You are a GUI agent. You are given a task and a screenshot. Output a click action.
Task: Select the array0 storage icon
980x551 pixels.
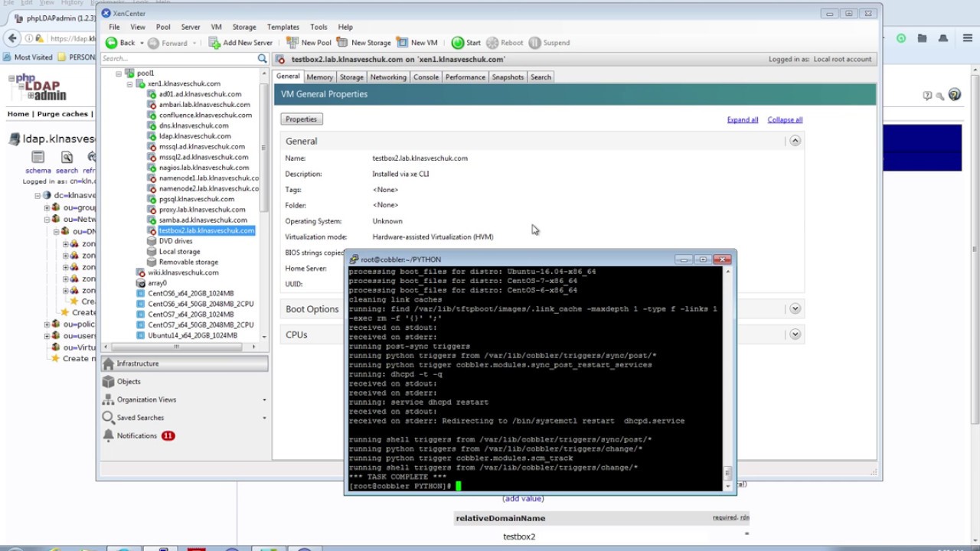point(141,283)
